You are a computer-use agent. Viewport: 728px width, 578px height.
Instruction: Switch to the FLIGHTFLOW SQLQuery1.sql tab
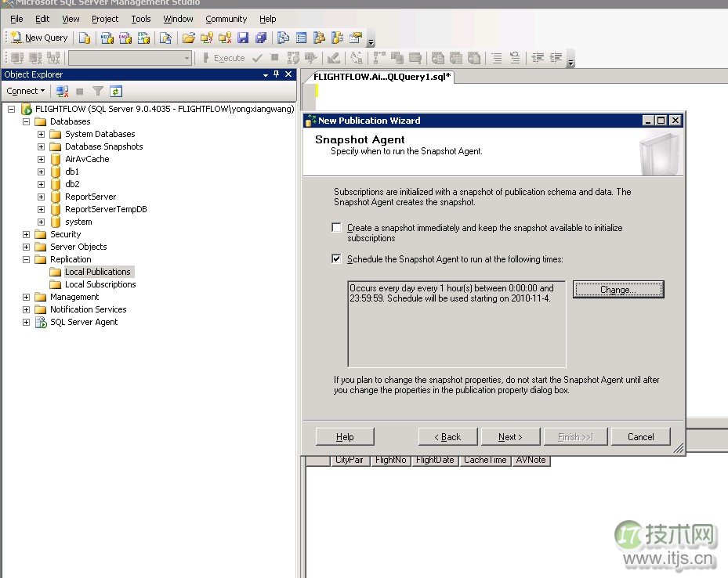382,77
